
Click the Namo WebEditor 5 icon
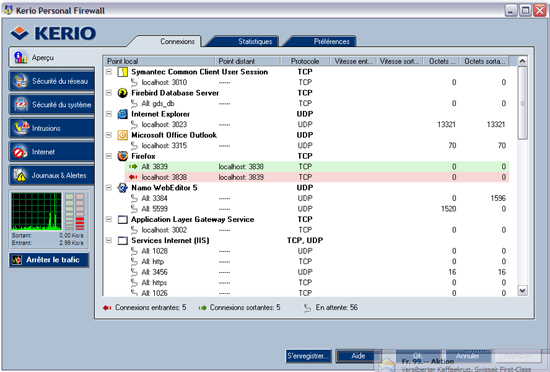(122, 188)
